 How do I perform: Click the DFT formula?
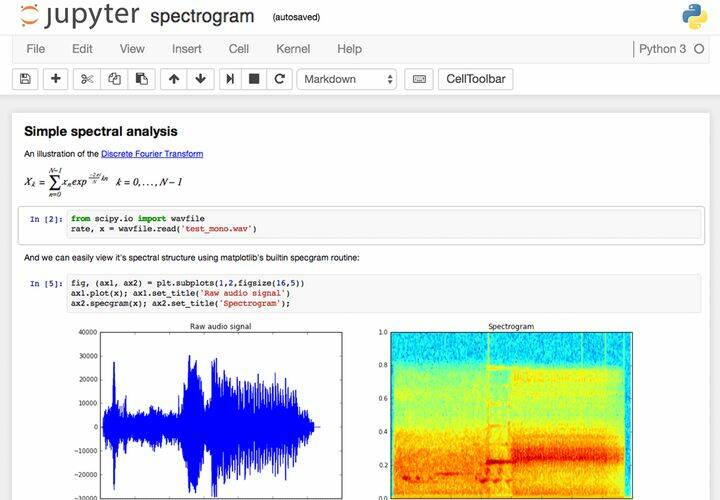pyautogui.click(x=103, y=182)
